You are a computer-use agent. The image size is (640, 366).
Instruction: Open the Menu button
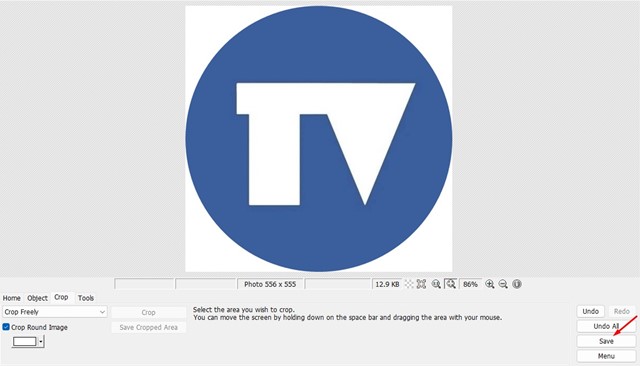tap(606, 356)
